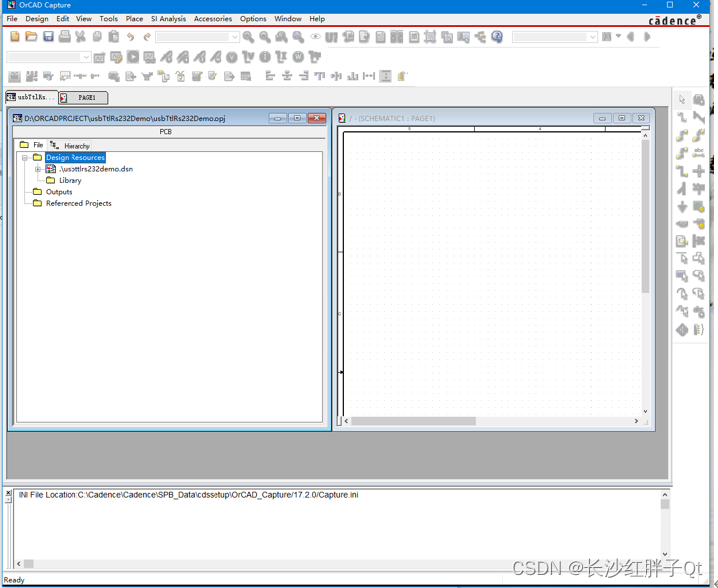Close the session log panel with X
This screenshot has width=718, height=588.
(x=8, y=493)
